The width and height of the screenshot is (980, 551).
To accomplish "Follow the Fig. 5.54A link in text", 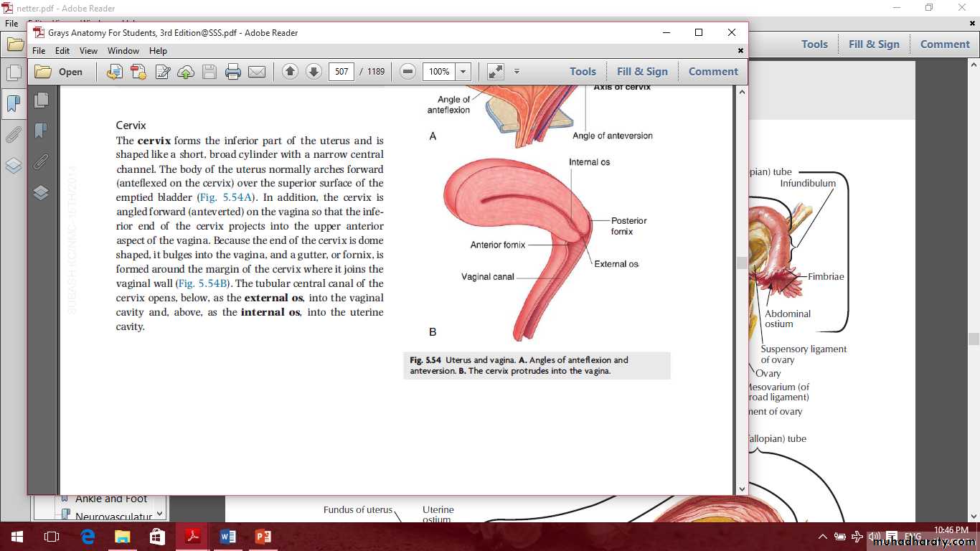I will [x=225, y=197].
